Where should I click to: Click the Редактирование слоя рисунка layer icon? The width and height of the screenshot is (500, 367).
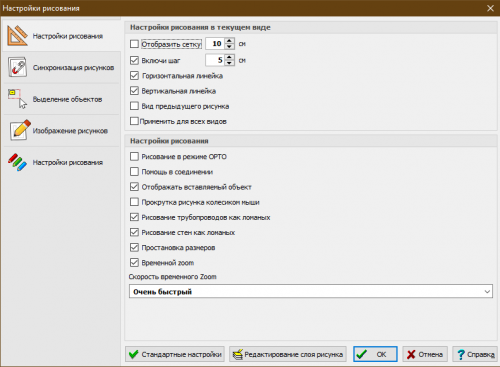click(238, 354)
